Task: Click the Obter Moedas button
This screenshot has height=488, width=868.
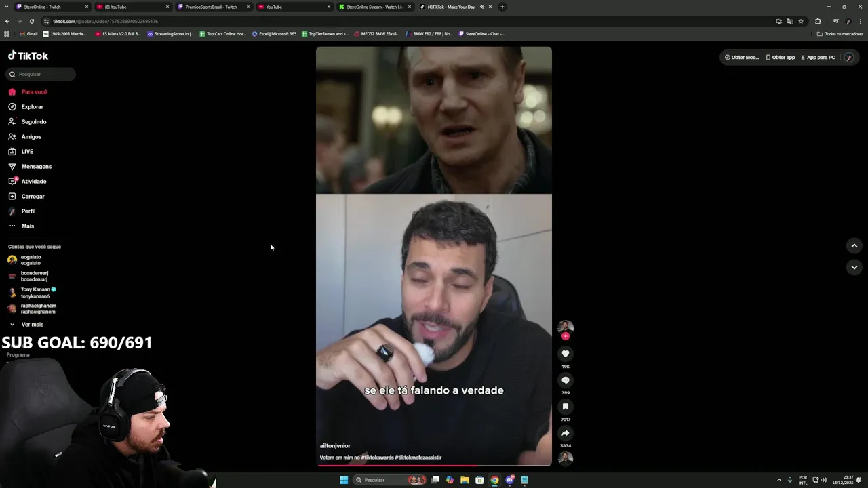Action: (x=742, y=58)
